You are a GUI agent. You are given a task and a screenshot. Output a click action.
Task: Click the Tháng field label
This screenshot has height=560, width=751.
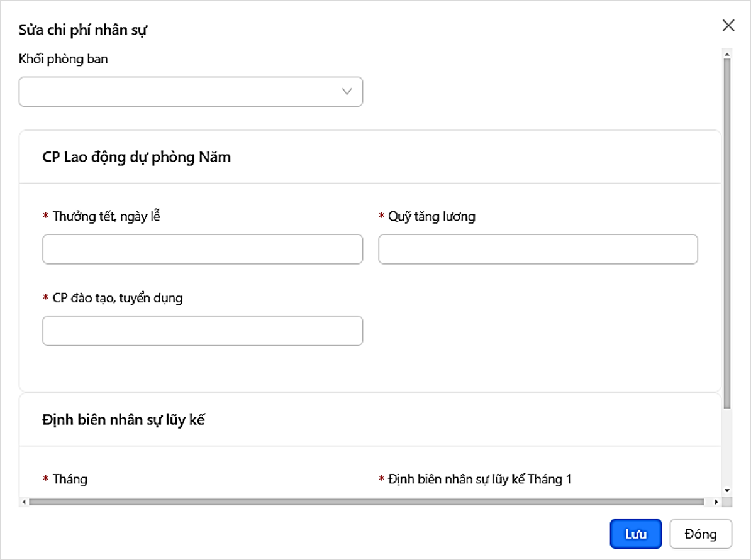tap(70, 479)
